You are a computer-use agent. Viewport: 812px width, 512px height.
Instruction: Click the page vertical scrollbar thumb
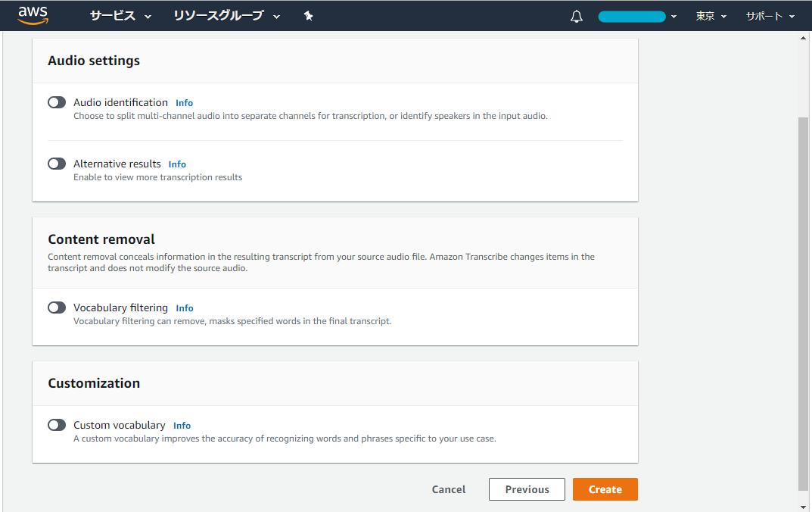[x=803, y=303]
